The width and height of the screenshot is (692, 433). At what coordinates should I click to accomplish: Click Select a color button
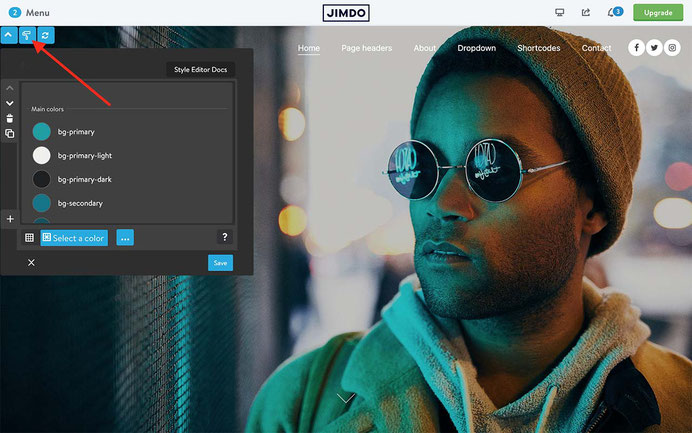click(x=74, y=238)
